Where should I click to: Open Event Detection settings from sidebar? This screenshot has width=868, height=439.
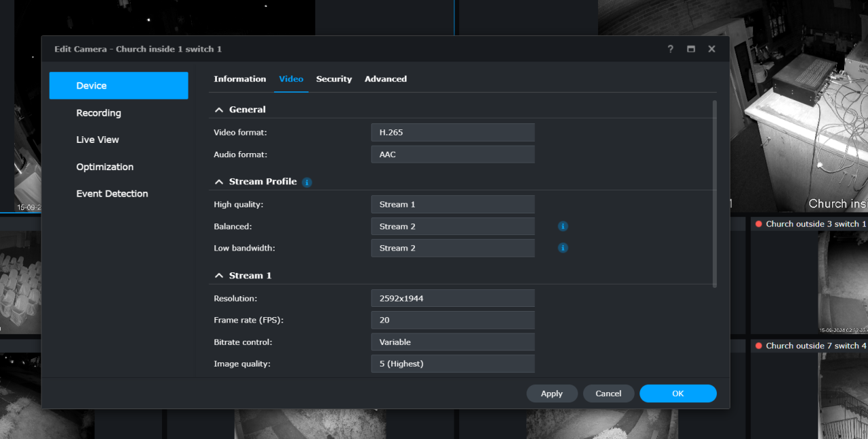pyautogui.click(x=112, y=193)
